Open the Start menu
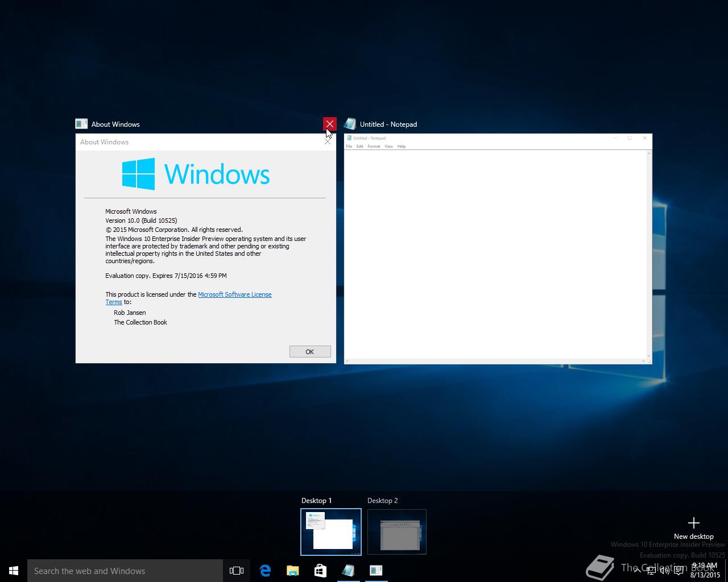This screenshot has width=728, height=582. [x=14, y=571]
